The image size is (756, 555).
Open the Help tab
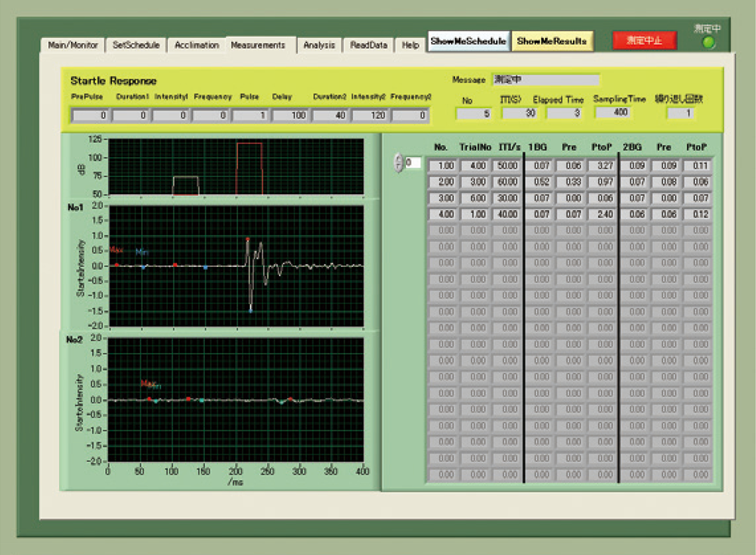pyautogui.click(x=411, y=45)
